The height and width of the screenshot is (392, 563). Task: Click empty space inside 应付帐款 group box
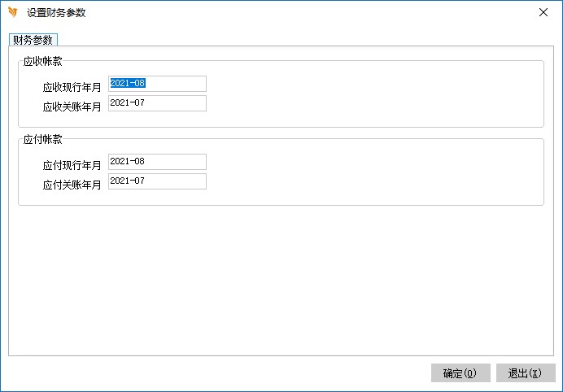coord(366,172)
